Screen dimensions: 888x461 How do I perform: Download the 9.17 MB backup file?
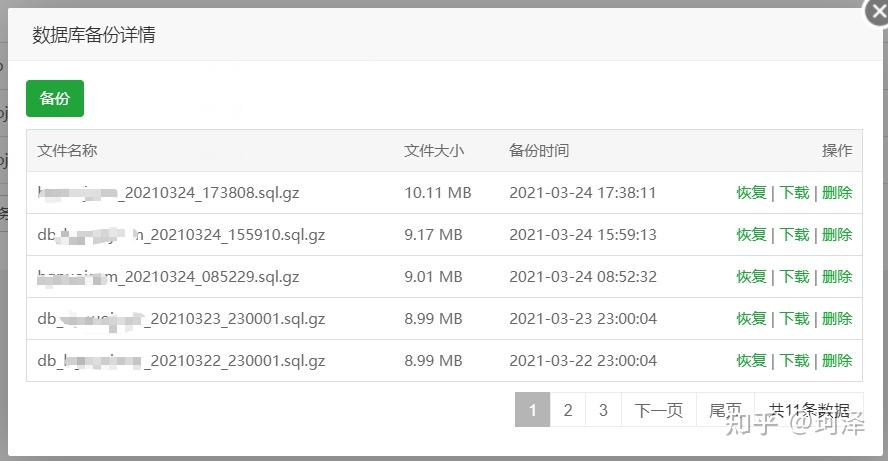(x=794, y=235)
